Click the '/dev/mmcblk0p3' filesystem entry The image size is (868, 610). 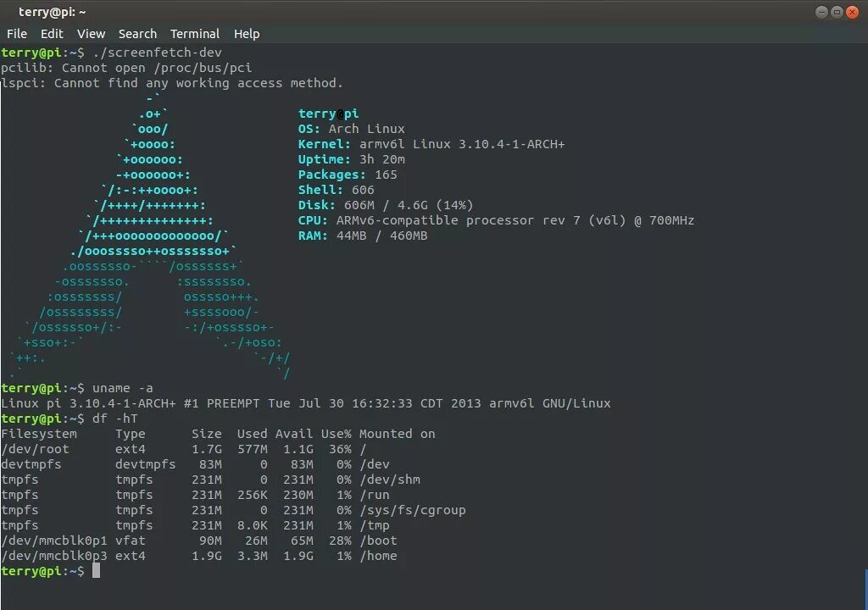53,556
